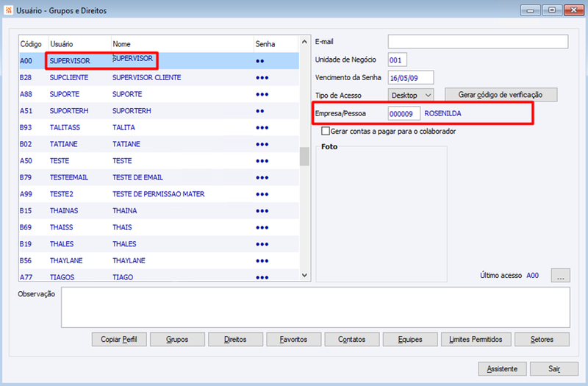This screenshot has width=588, height=386.
Task: Click the Foto image area
Action: (381, 214)
